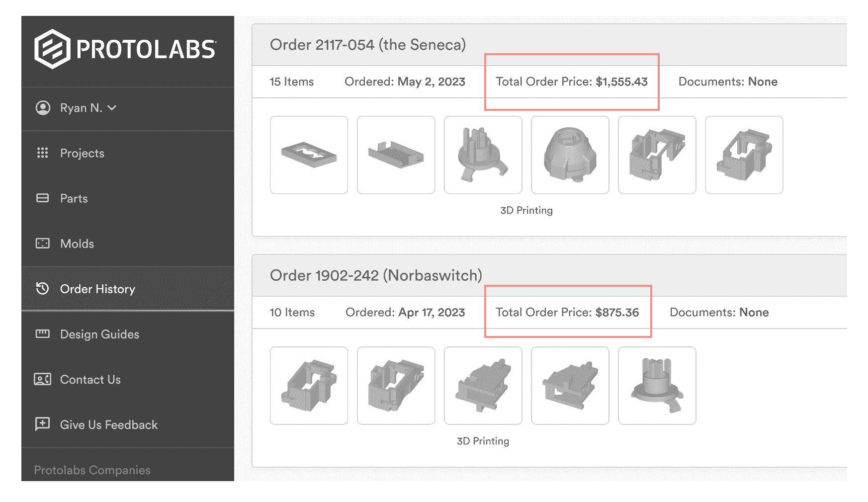Click 'Documents: None' in Norbaswitch order

719,312
